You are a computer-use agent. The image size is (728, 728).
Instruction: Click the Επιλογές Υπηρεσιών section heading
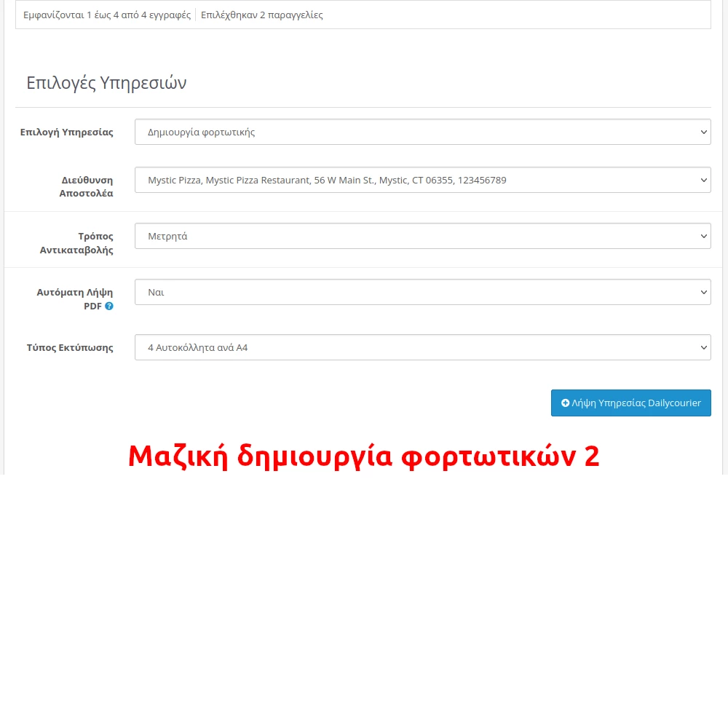(106, 83)
